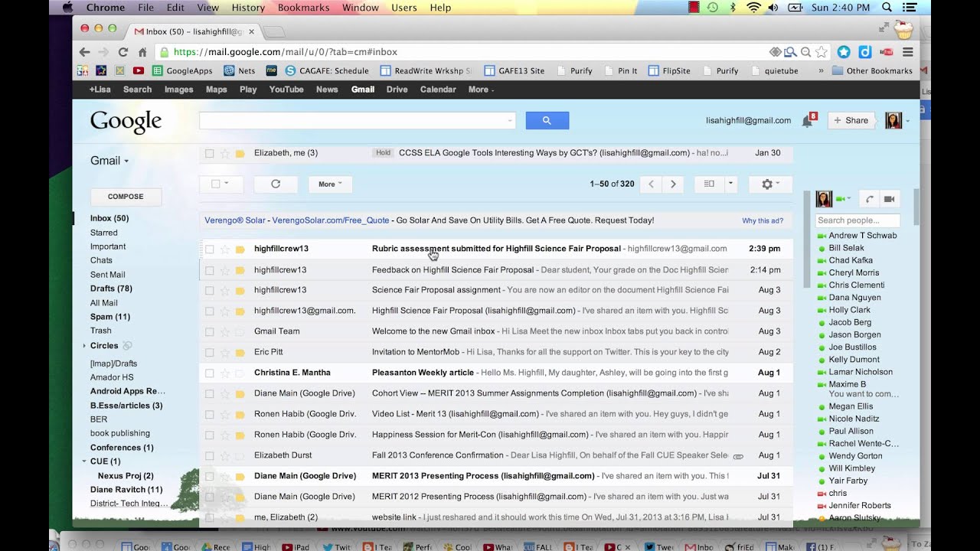Open the More actions dropdown in Gmail toolbar
The width and height of the screenshot is (980, 551).
330,184
